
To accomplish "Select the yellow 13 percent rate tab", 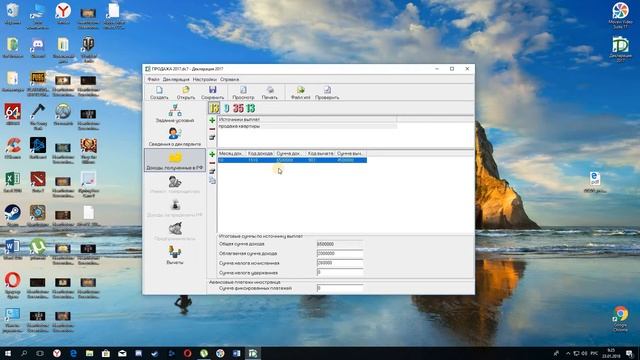I will click(x=214, y=108).
